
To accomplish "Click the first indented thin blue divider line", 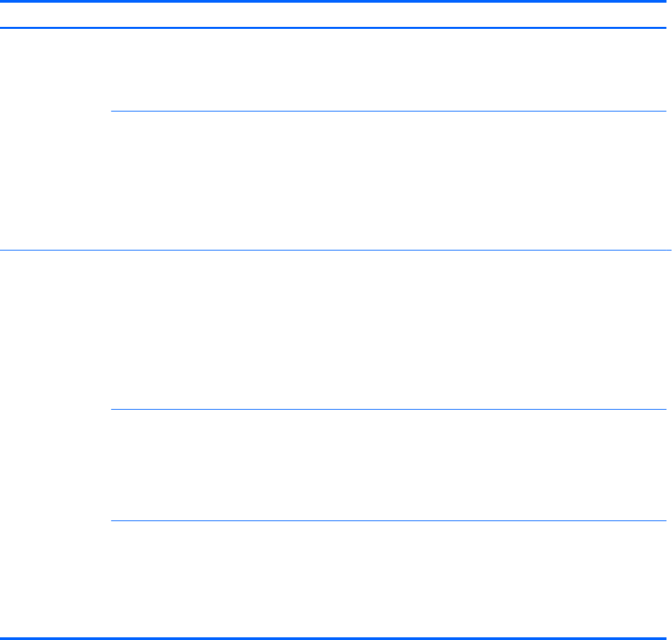I will (388, 111).
